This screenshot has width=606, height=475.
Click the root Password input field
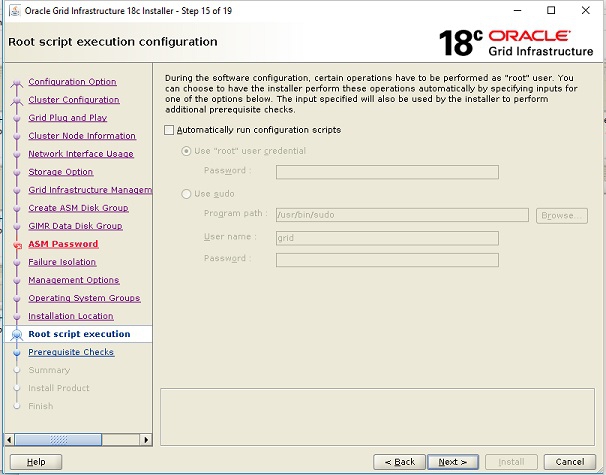387,172
